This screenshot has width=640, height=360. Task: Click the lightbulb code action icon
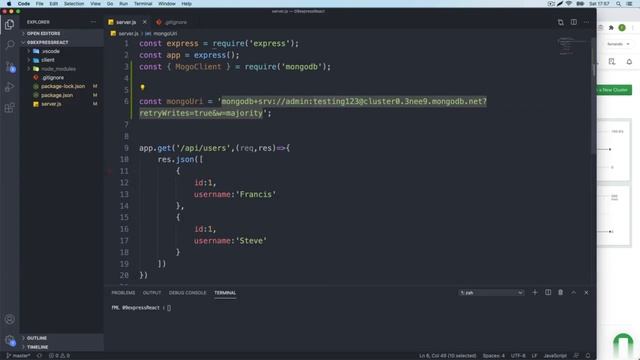click(x=142, y=87)
